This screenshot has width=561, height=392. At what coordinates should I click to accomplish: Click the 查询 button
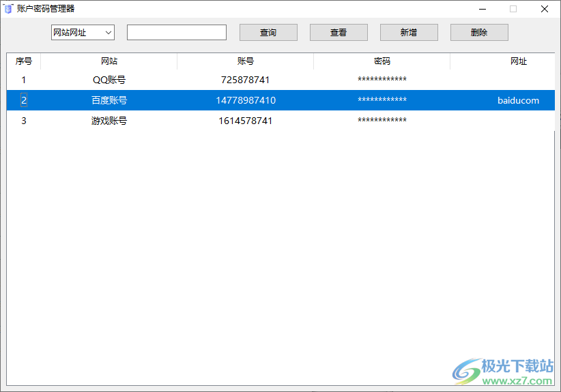click(268, 33)
